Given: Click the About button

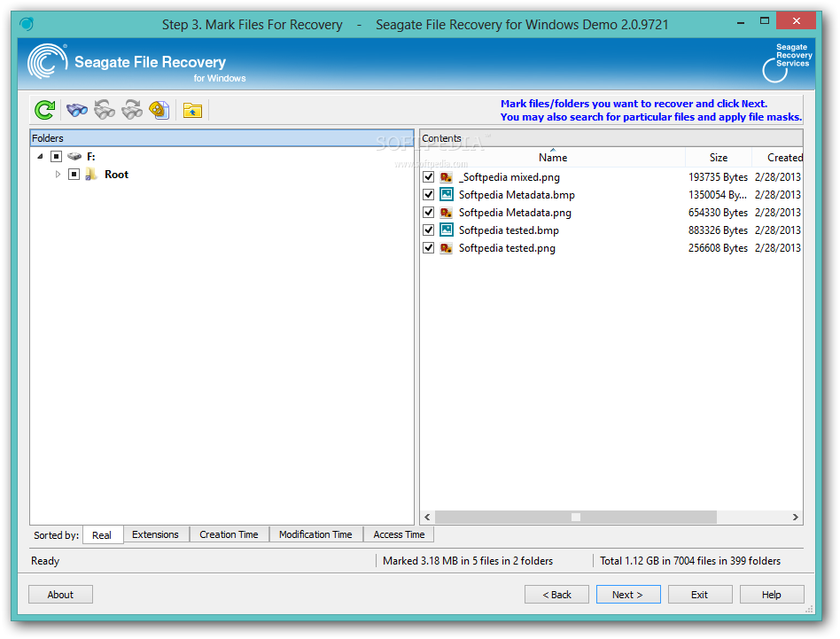Looking at the screenshot, I should click(60, 595).
